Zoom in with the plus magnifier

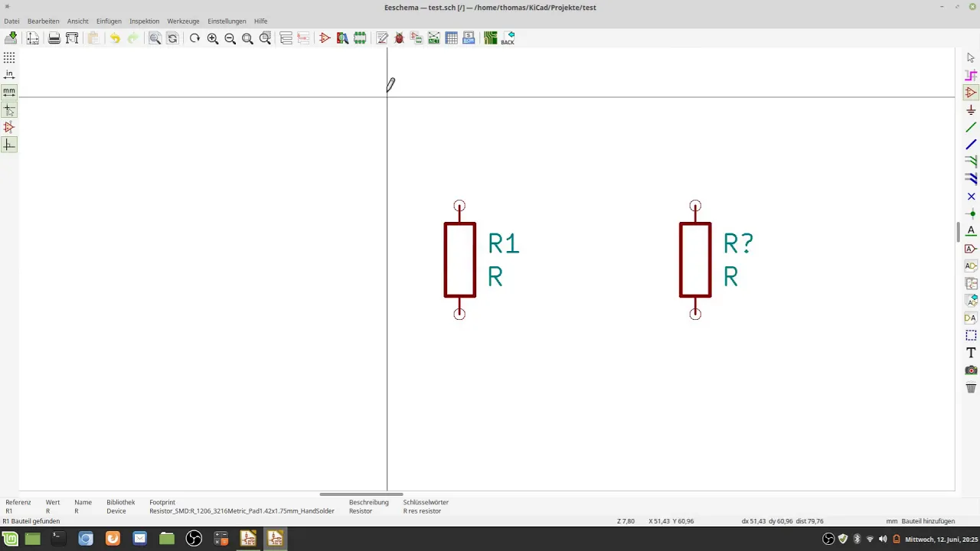tap(213, 38)
